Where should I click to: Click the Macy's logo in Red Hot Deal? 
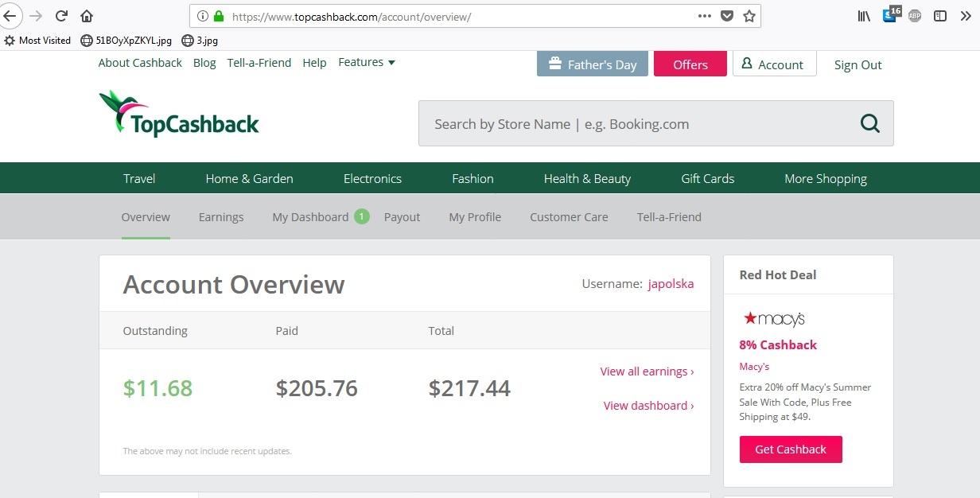[x=774, y=319]
